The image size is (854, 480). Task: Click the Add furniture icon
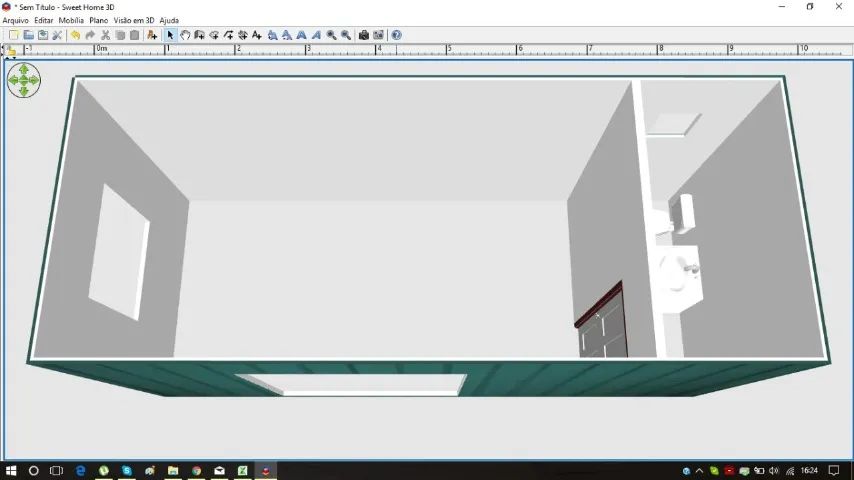pyautogui.click(x=152, y=35)
